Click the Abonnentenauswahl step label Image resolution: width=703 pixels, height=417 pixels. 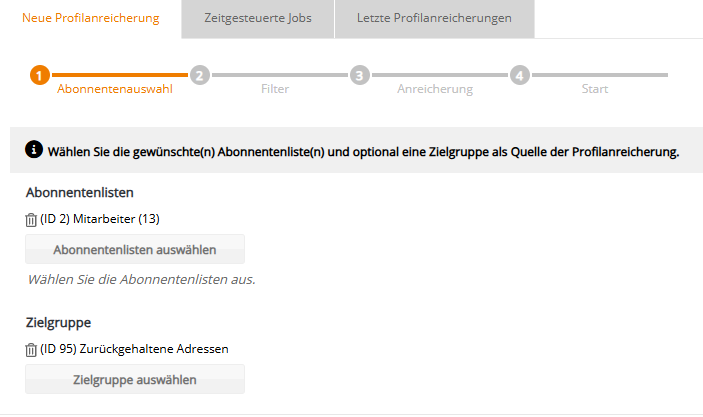(x=115, y=89)
